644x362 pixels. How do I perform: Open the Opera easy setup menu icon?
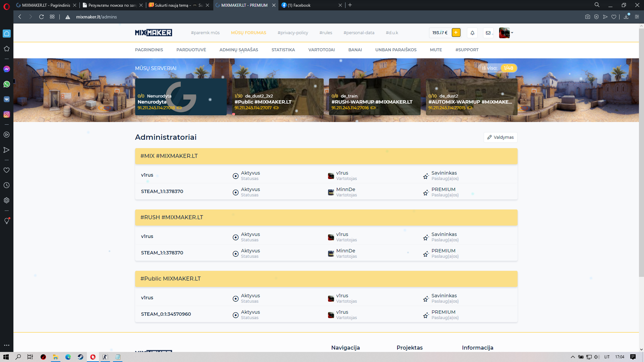point(637,17)
